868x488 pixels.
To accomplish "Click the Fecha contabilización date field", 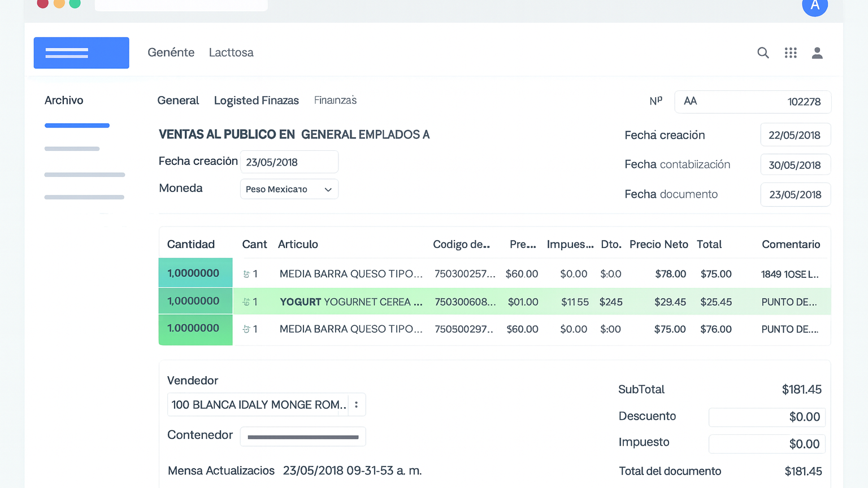I will pyautogui.click(x=795, y=165).
